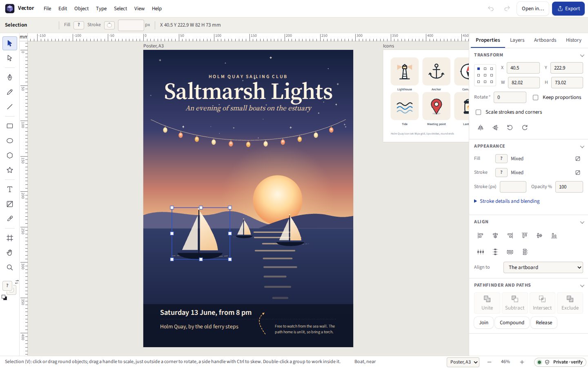The width and height of the screenshot is (588, 368).
Task: Activate the Type tool
Action: (10, 189)
